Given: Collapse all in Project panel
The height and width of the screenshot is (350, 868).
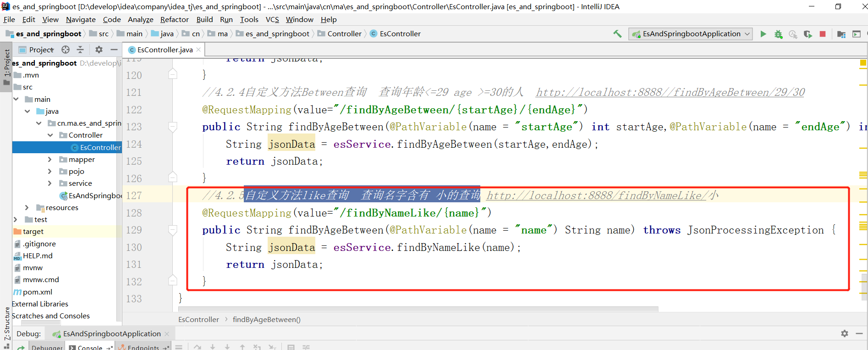Looking at the screenshot, I should click(x=80, y=50).
